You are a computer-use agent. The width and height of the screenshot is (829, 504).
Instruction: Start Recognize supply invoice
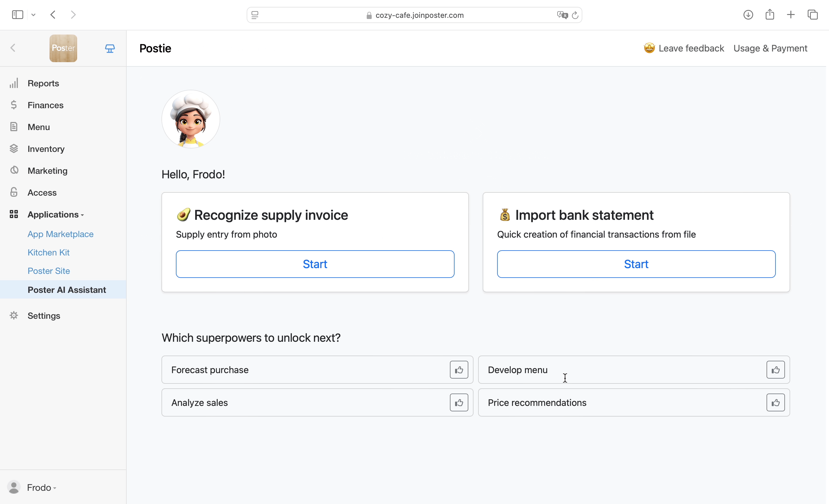[x=315, y=264]
